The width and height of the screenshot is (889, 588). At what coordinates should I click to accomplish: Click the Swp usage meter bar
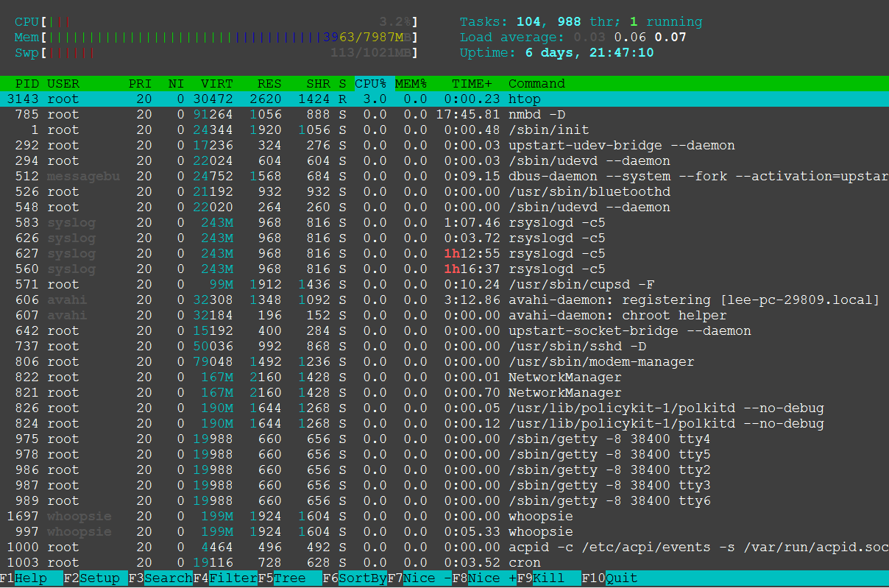click(x=216, y=53)
